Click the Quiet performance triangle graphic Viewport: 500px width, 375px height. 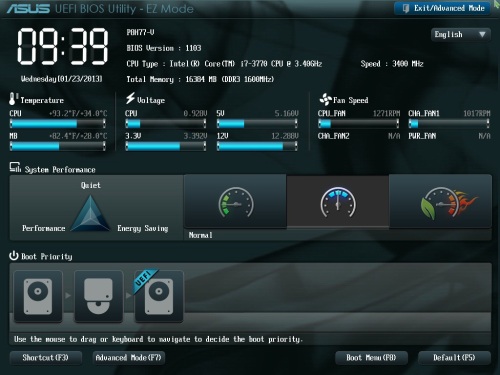point(90,213)
